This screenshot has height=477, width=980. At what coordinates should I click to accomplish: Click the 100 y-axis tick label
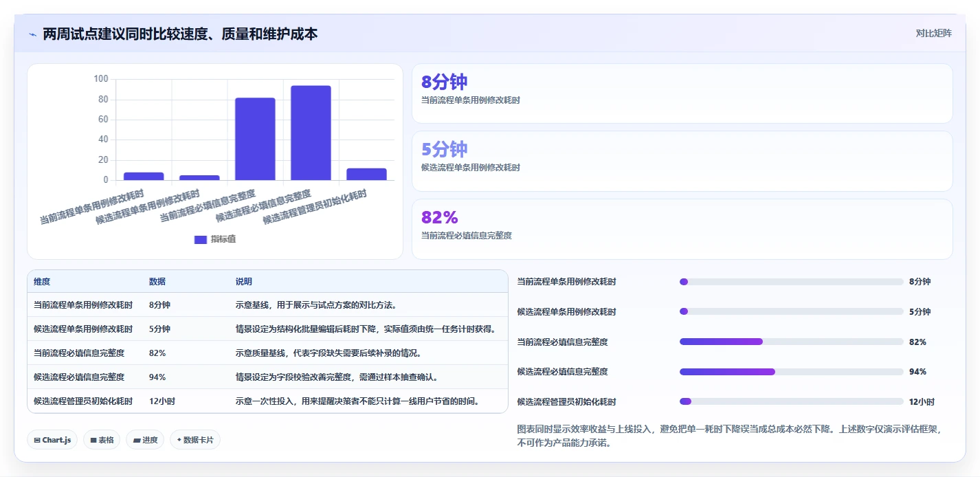[x=101, y=79]
